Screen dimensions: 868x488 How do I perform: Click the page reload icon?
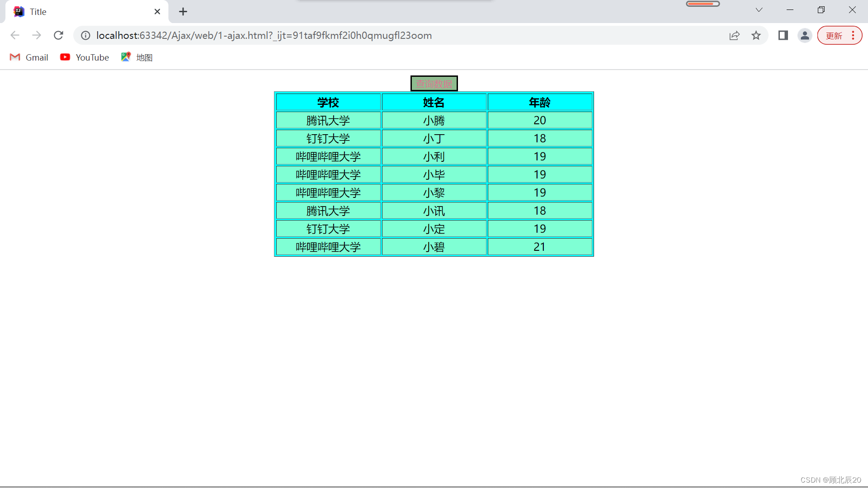tap(58, 35)
